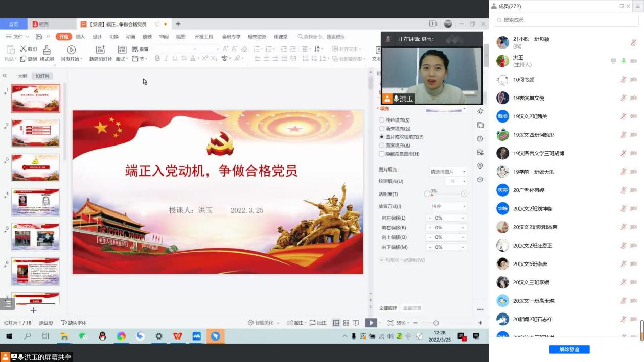
Task: Open the WeChat taskbar icon
Action: point(83,336)
